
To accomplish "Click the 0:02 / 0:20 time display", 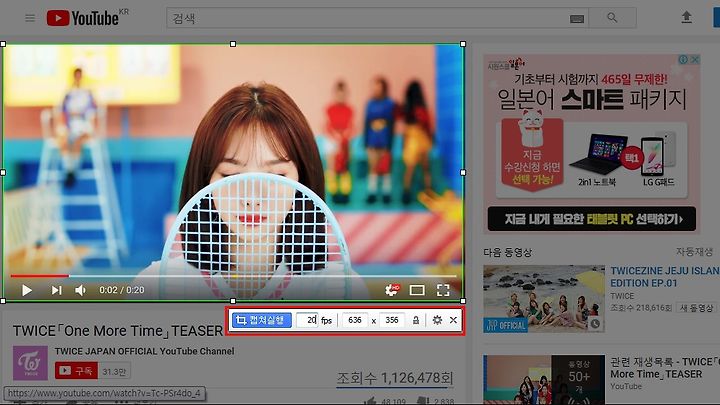I will [x=122, y=290].
